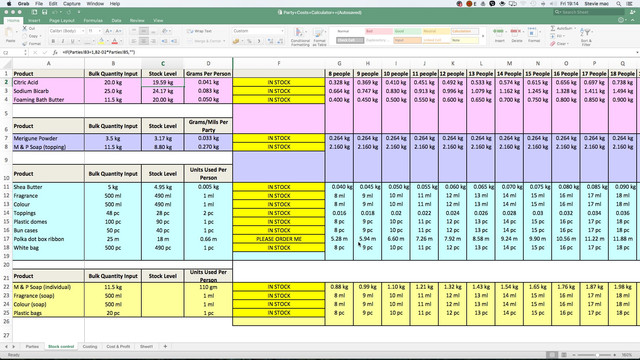Viewport: 640px width, 360px height.
Task: Click the Search Sheet field
Action: (x=589, y=12)
